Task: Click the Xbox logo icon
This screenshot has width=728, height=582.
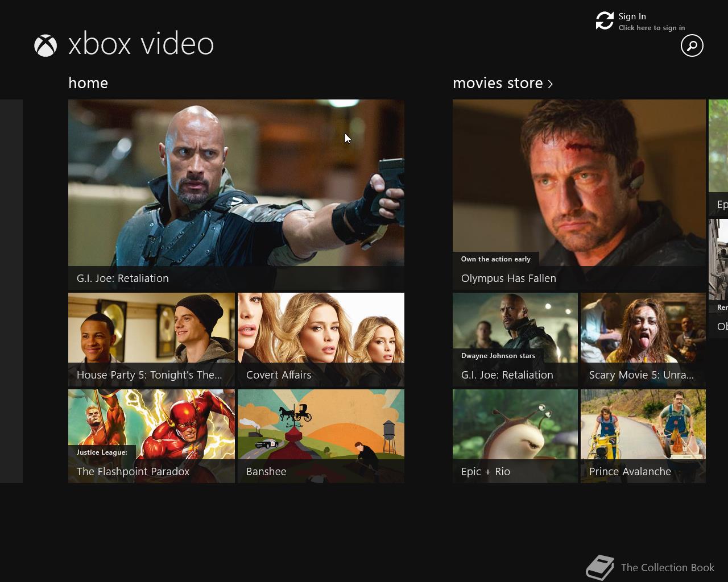Action: [45, 45]
